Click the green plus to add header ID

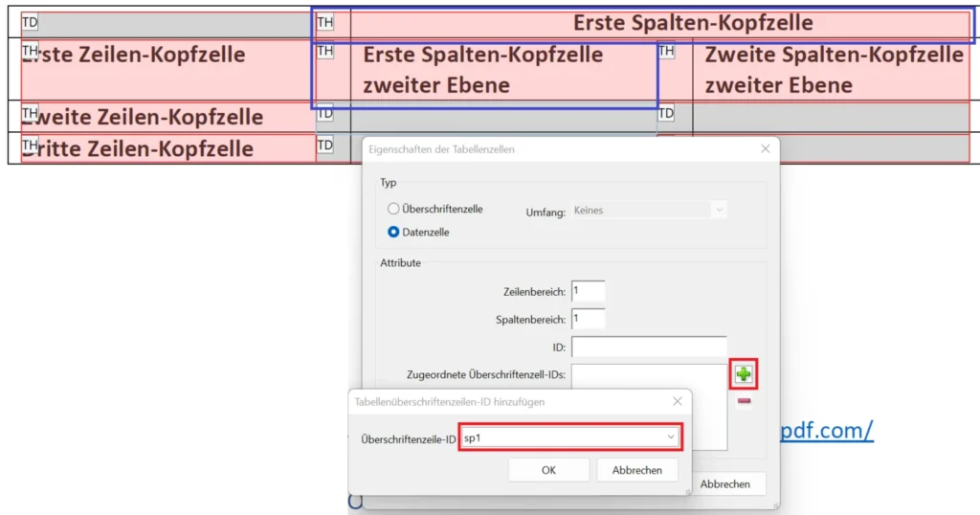pos(744,374)
